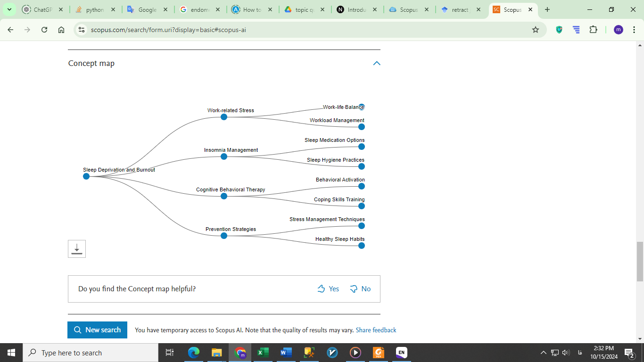
Task: Open the Windows Start menu
Action: [x=11, y=353]
